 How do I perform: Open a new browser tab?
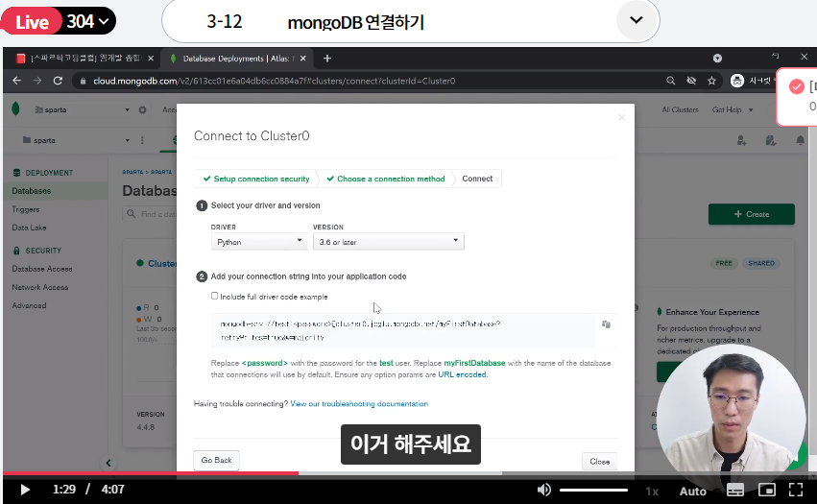(x=327, y=59)
